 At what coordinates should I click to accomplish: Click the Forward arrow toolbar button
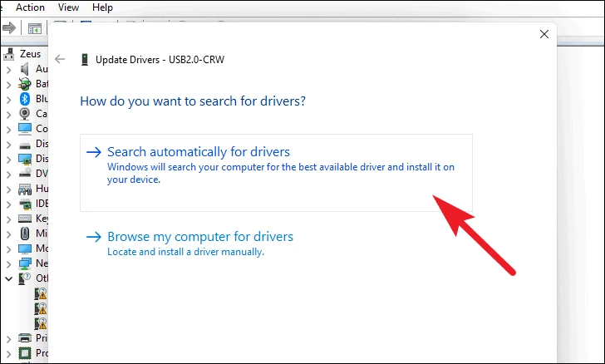(9, 27)
